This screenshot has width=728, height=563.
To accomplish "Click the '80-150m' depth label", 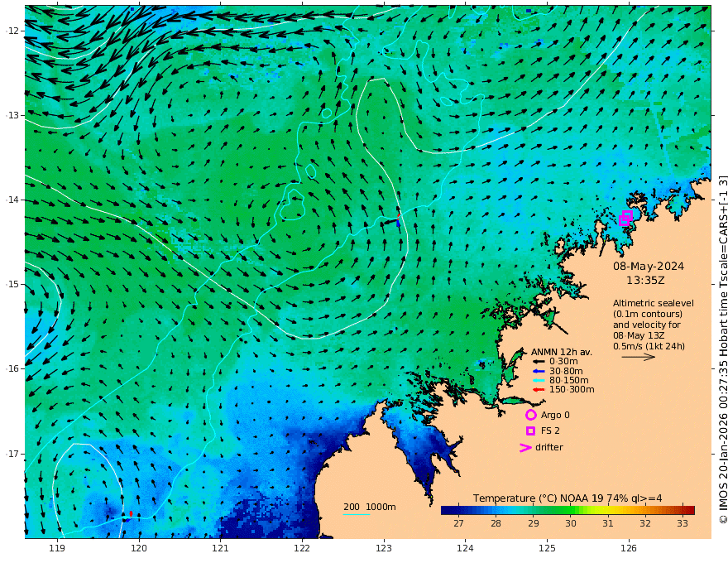I will click(569, 381).
